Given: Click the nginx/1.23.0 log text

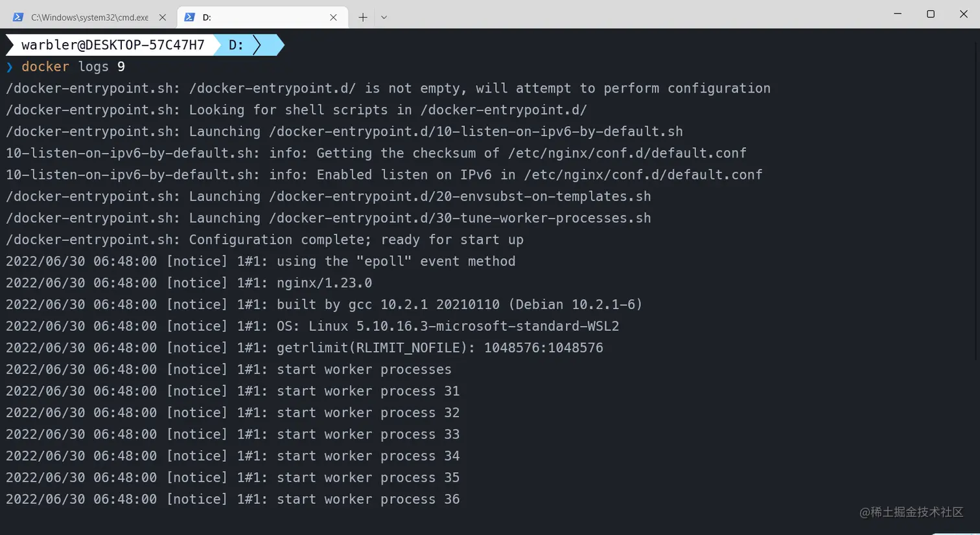Looking at the screenshot, I should click(x=324, y=283).
